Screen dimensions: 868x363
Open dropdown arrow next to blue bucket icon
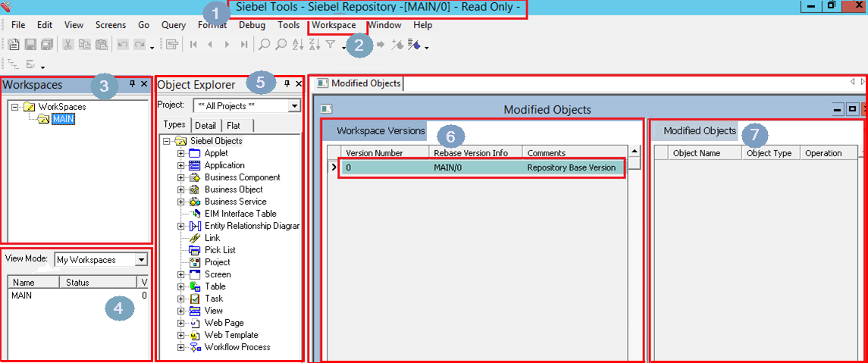427,49
